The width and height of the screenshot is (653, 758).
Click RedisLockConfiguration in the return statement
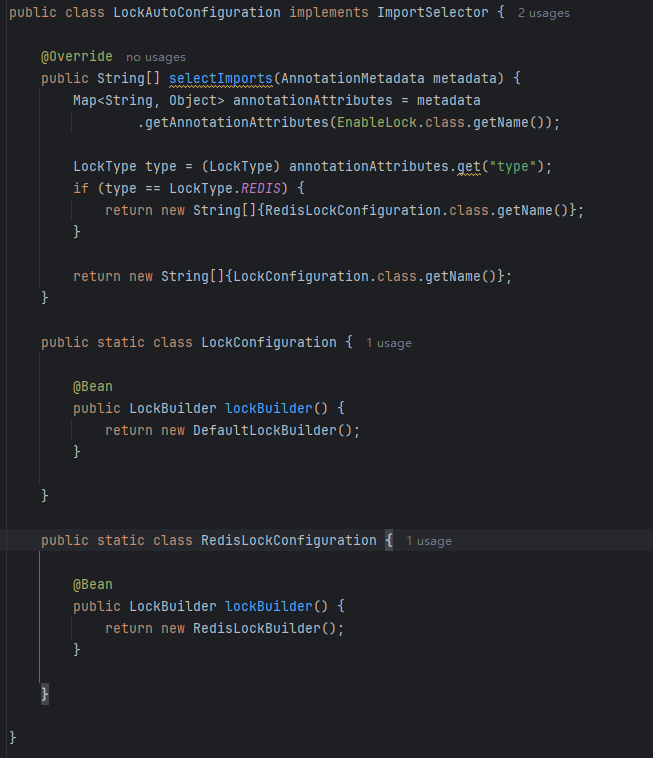coord(352,210)
